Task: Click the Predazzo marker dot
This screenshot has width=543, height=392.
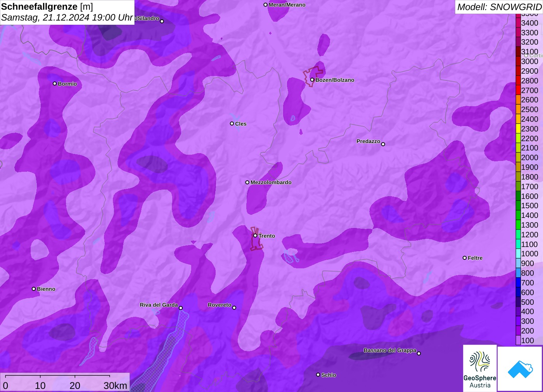Action: coord(383,144)
